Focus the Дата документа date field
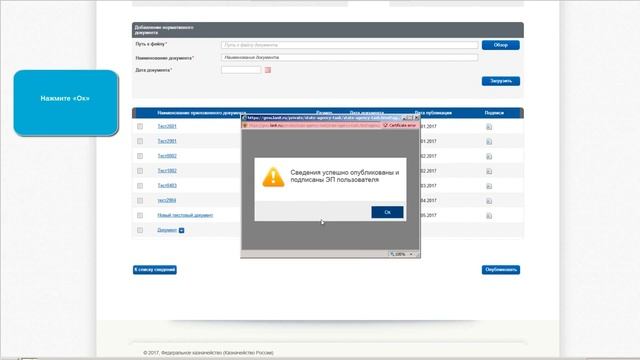This screenshot has height=360, width=640. pyautogui.click(x=241, y=70)
